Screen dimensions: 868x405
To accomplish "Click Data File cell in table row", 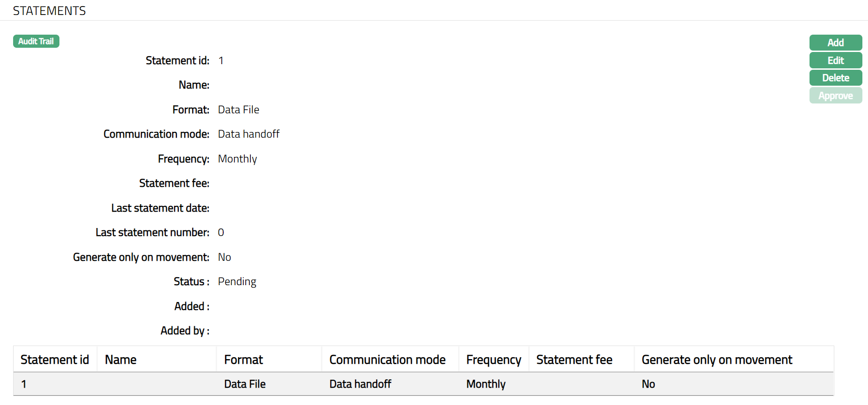I will (x=245, y=384).
